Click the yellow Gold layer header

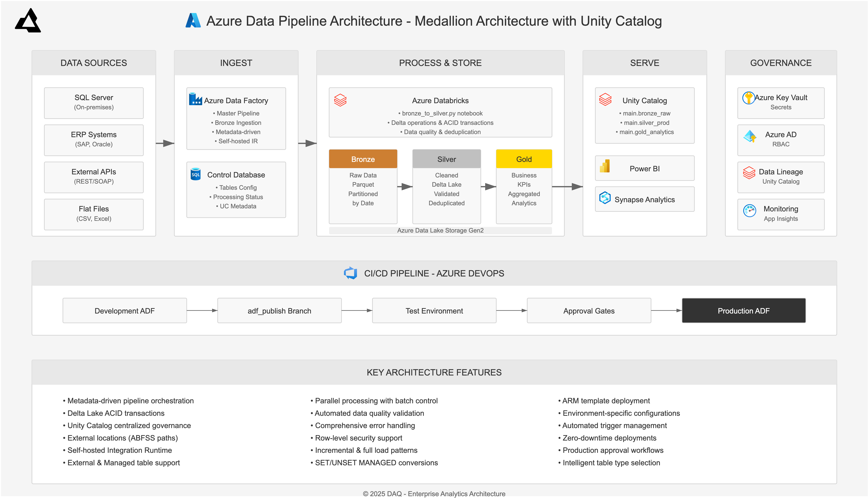524,159
